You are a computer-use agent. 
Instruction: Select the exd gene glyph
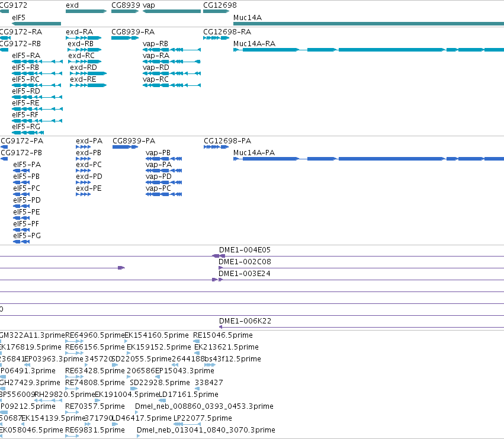(86, 11)
